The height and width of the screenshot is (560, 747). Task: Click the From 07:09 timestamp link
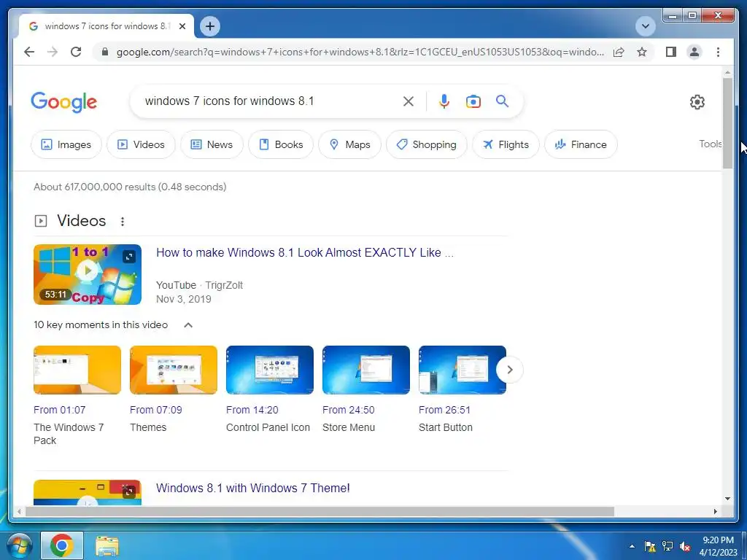[x=156, y=410]
